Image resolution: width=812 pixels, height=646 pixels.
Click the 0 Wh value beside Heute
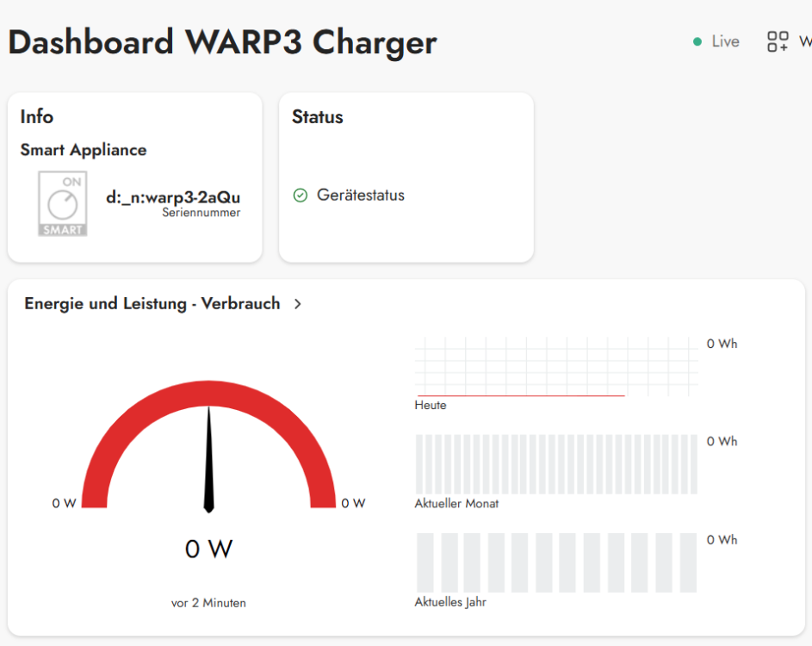722,344
